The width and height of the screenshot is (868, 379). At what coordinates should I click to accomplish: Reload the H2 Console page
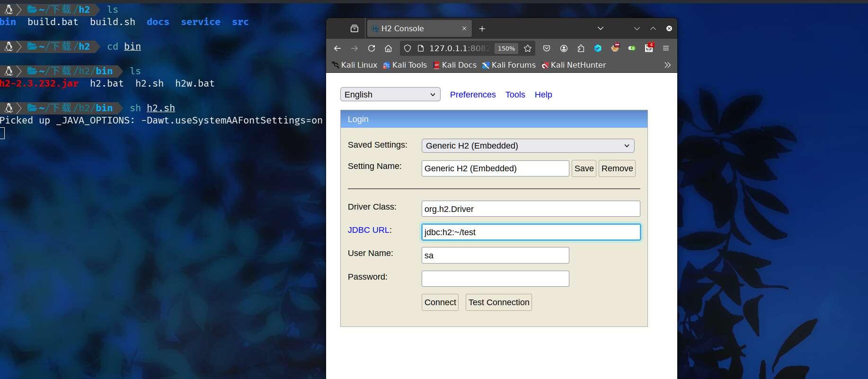click(x=372, y=48)
